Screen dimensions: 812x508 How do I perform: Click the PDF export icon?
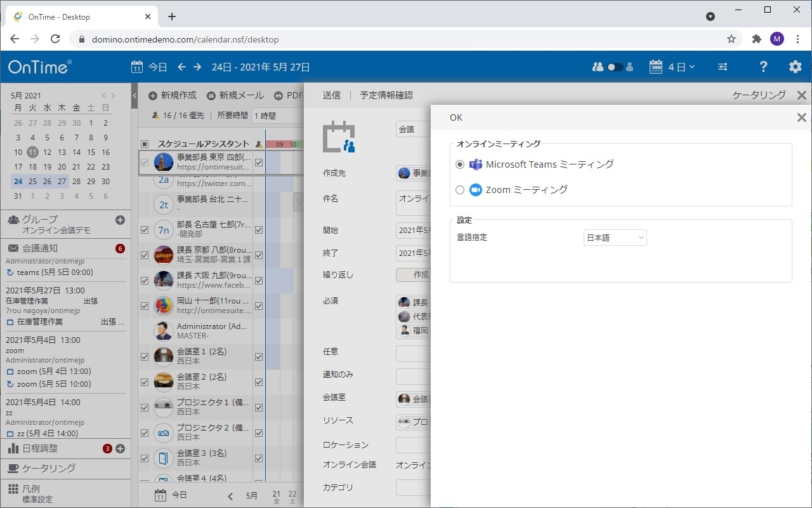pos(278,95)
